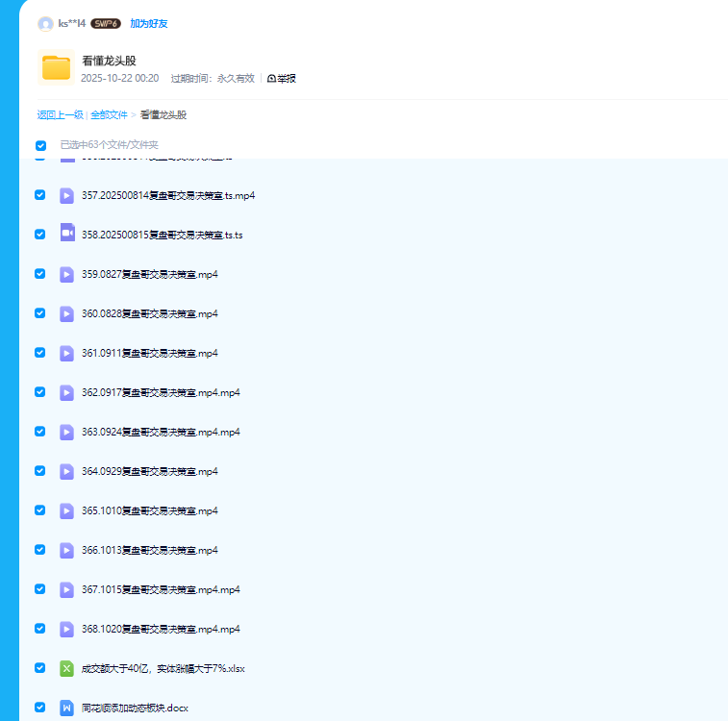Toggle the select-all checkbox in header
The height and width of the screenshot is (721, 728).
pyautogui.click(x=40, y=145)
